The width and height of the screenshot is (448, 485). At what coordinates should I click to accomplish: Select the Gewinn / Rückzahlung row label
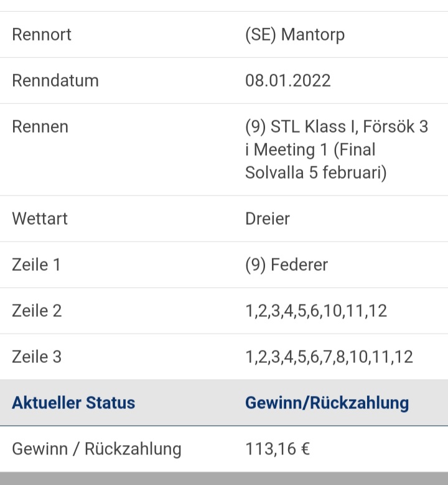pos(97,449)
